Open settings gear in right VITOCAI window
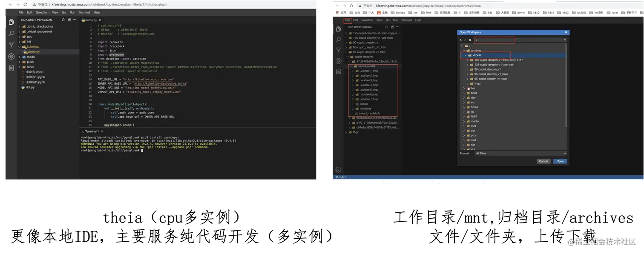The height and width of the screenshot is (254, 644). (338, 169)
